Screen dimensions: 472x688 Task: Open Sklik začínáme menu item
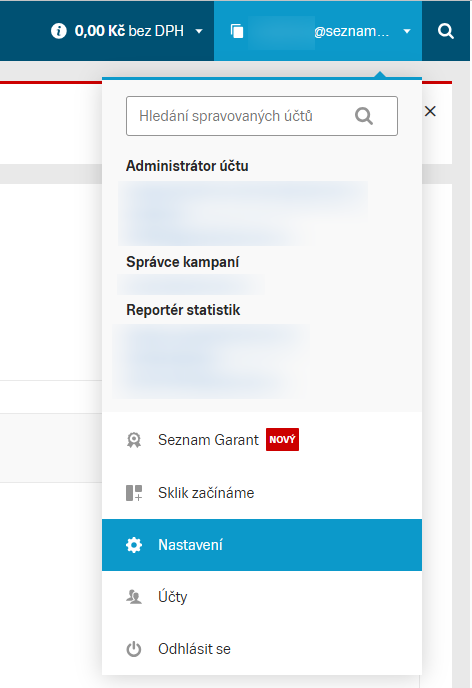(x=262, y=493)
